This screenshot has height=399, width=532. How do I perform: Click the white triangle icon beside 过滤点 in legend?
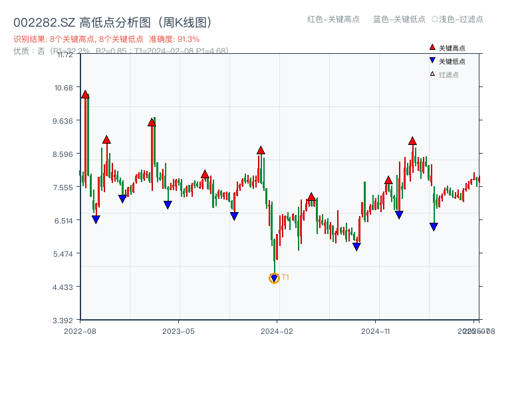(432, 74)
